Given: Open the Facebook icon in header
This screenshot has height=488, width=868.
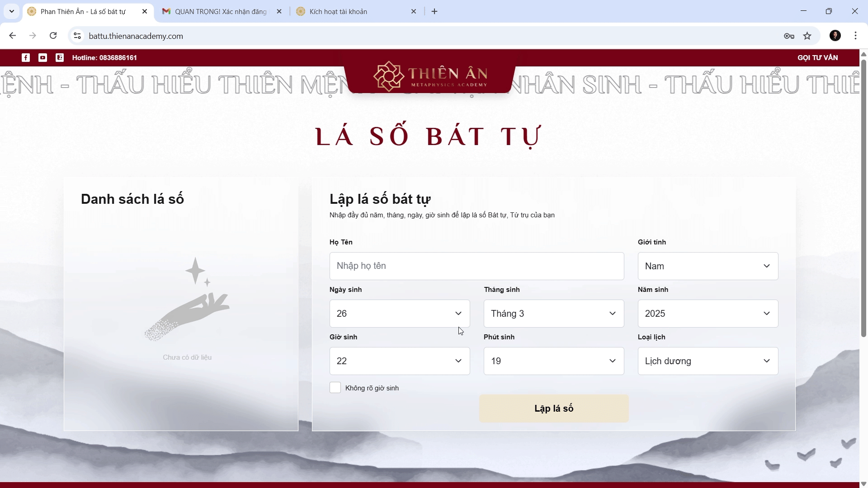Looking at the screenshot, I should click(x=26, y=57).
